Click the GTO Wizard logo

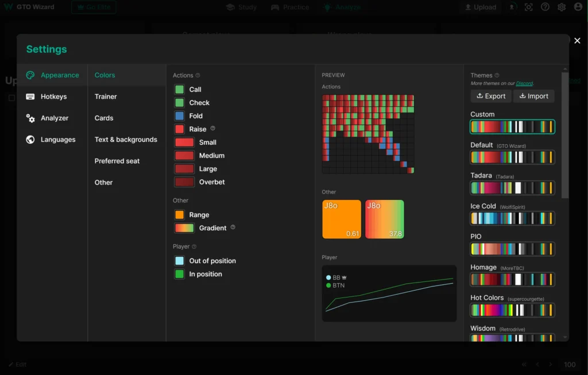click(x=29, y=7)
